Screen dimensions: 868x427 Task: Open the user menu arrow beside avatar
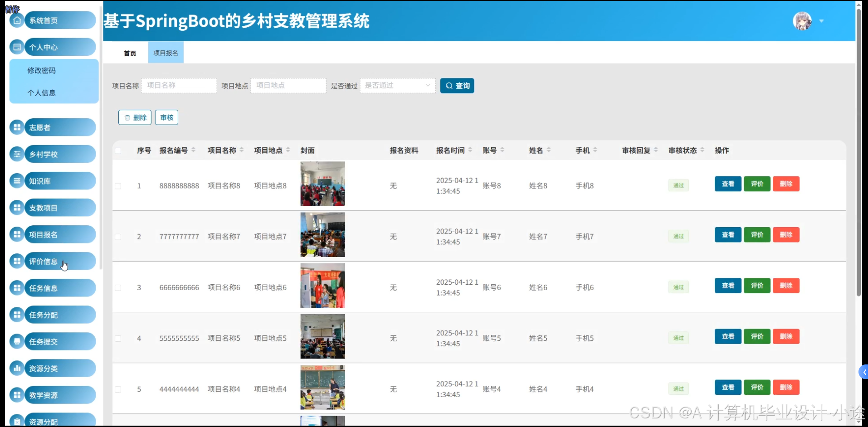(821, 21)
